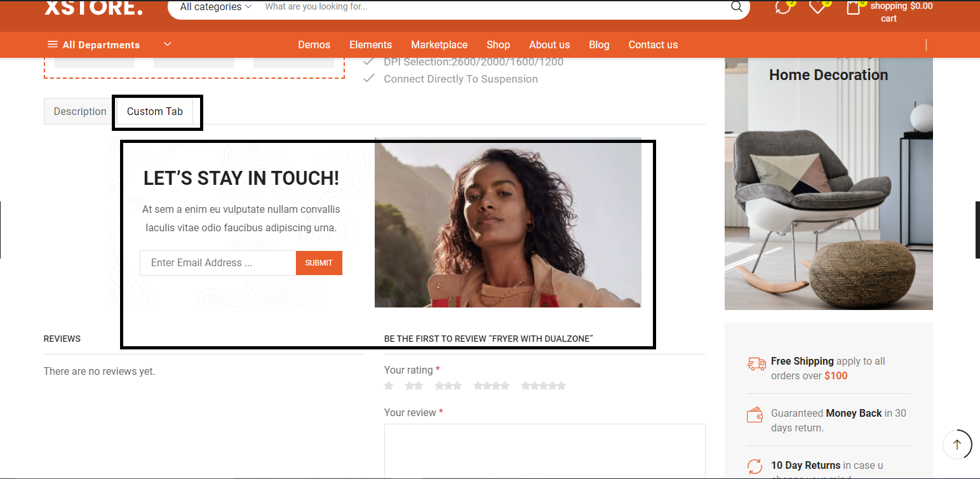980x479 pixels.
Task: Open the Elements menu
Action: [370, 44]
